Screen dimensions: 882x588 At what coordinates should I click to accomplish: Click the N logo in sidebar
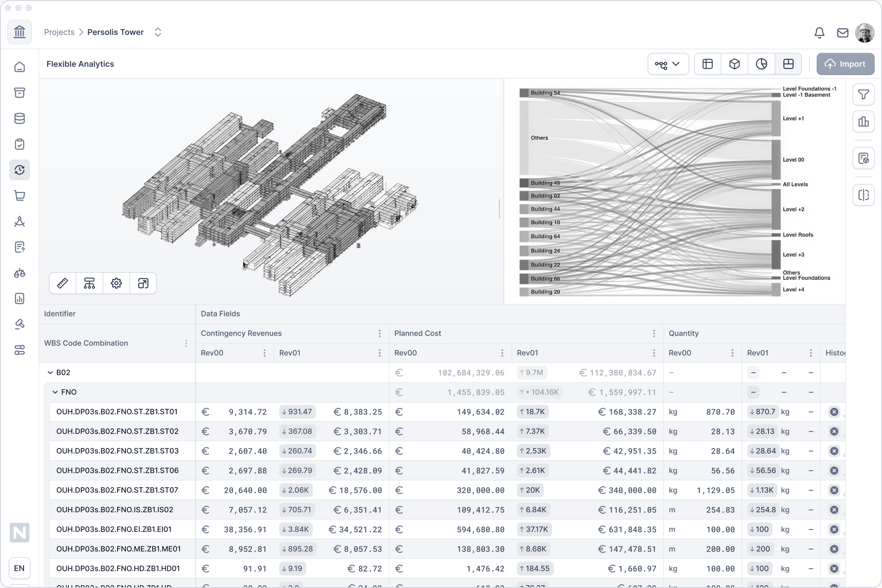click(20, 532)
